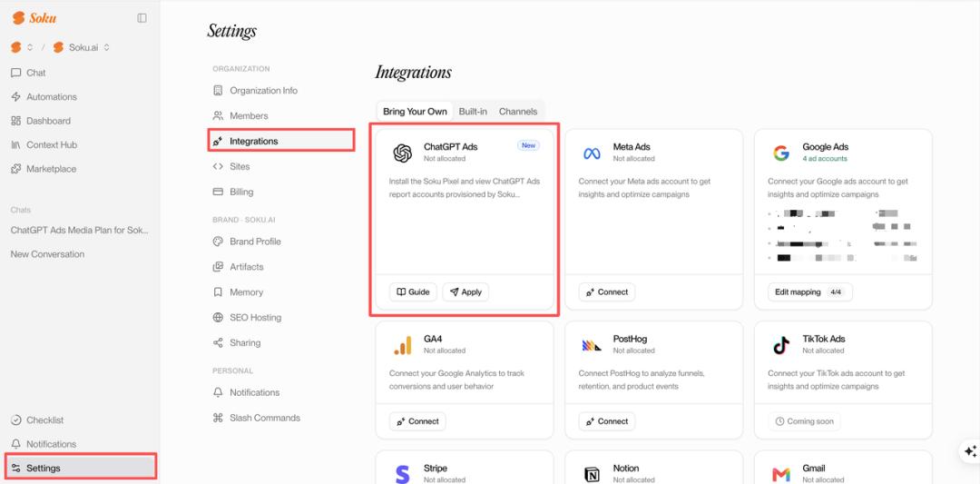980x484 pixels.
Task: Expand the organization switcher chevron
Action: [x=29, y=47]
